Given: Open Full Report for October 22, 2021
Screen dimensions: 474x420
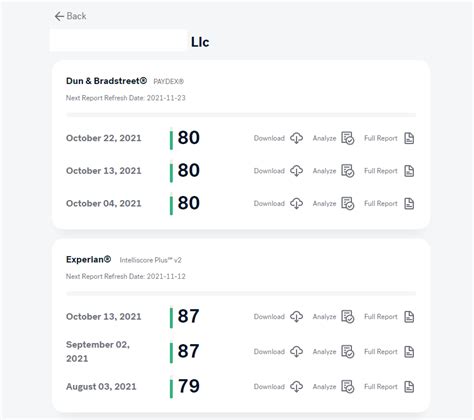Looking at the screenshot, I should pos(409,138).
